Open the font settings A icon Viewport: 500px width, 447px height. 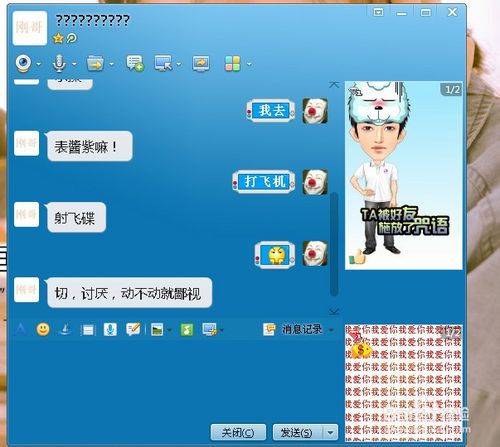pos(21,329)
